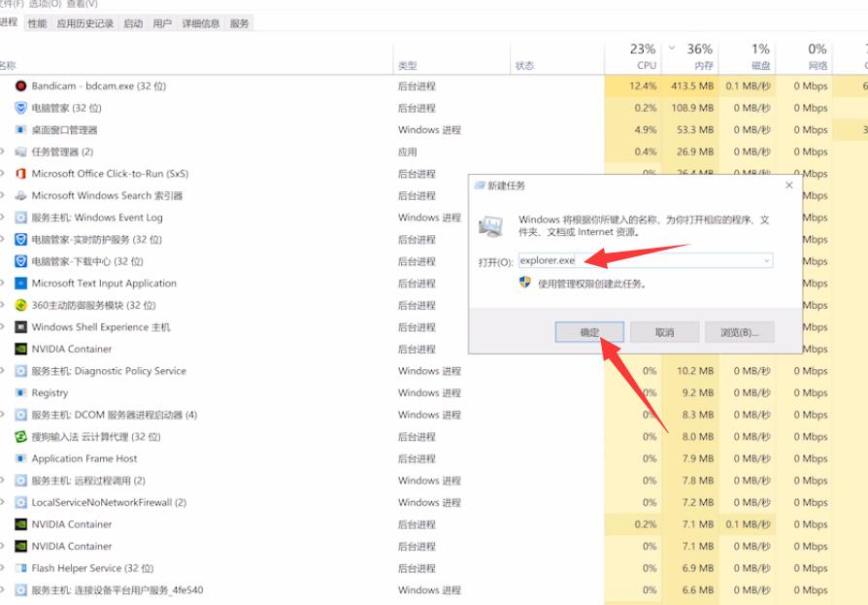Expand the 服务主机: 远程过程调用 (2) row
The width and height of the screenshot is (868, 605).
(x=2, y=481)
